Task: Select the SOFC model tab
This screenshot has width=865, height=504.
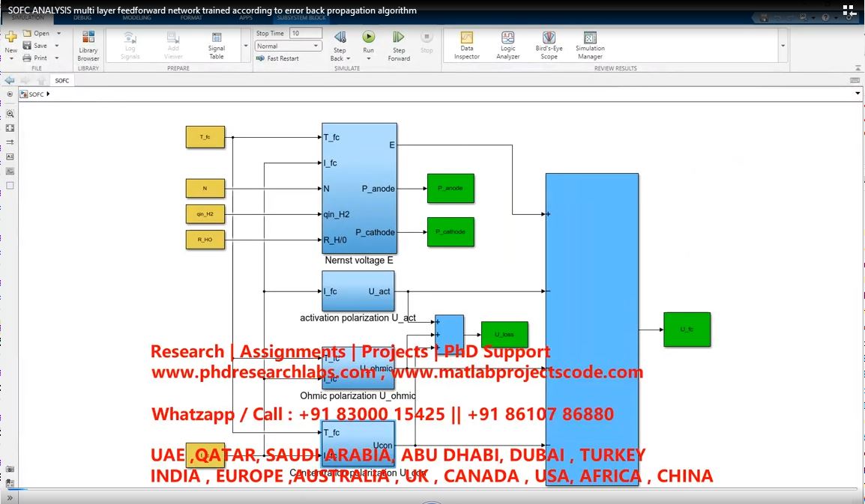Action: point(61,81)
